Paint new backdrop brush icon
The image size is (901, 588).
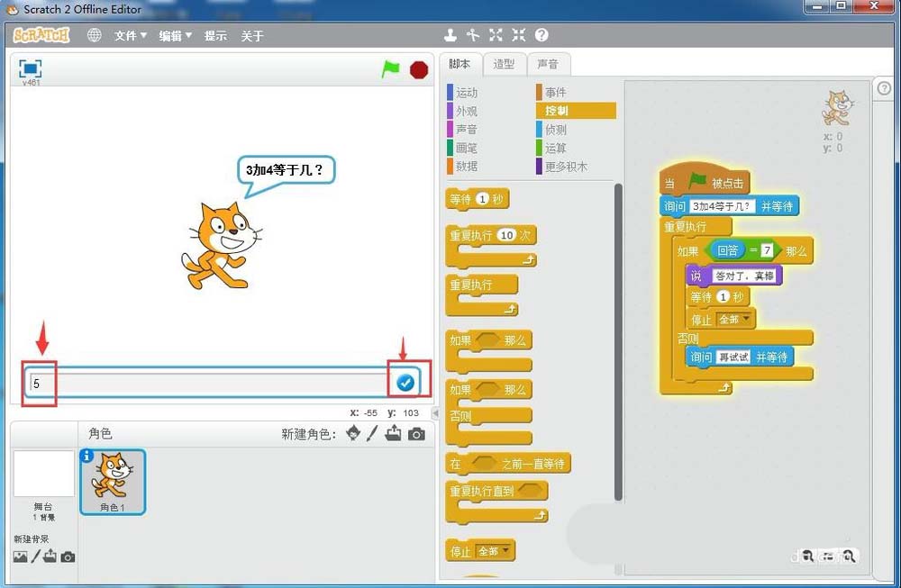36,556
